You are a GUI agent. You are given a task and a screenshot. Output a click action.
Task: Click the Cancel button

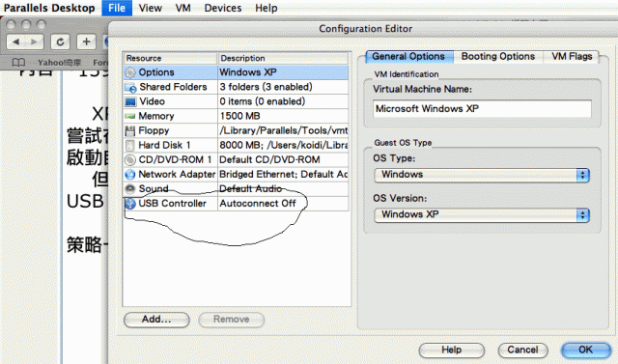pyautogui.click(x=522, y=350)
